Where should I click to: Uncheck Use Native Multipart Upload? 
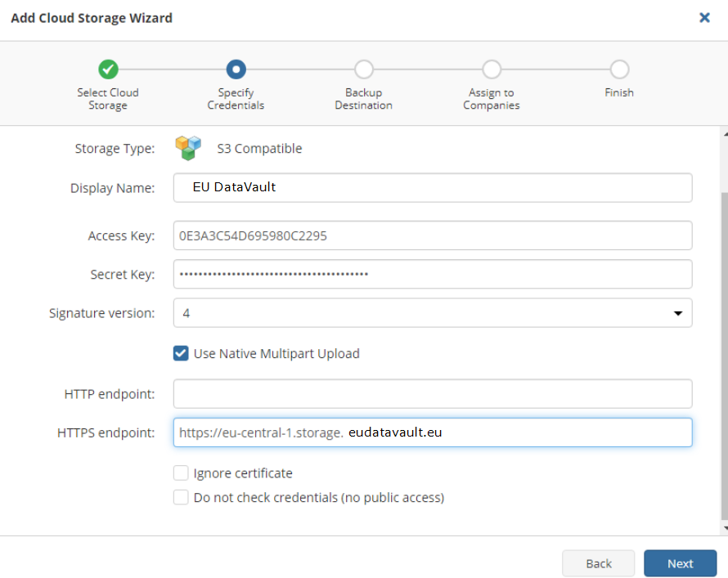[x=181, y=353]
